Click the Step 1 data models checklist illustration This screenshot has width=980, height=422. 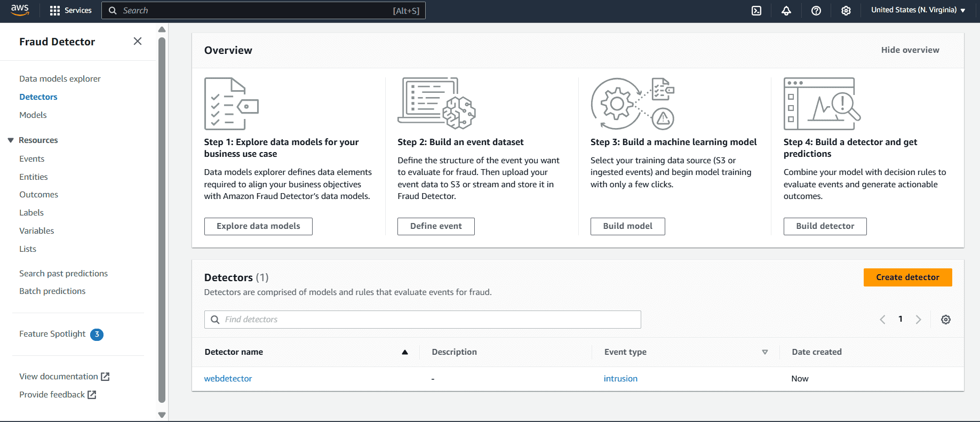(232, 103)
